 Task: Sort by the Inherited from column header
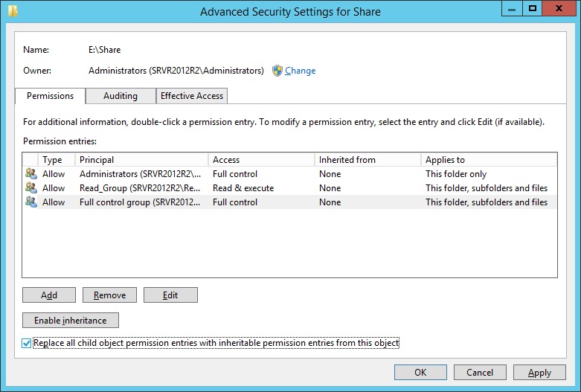[x=367, y=160]
